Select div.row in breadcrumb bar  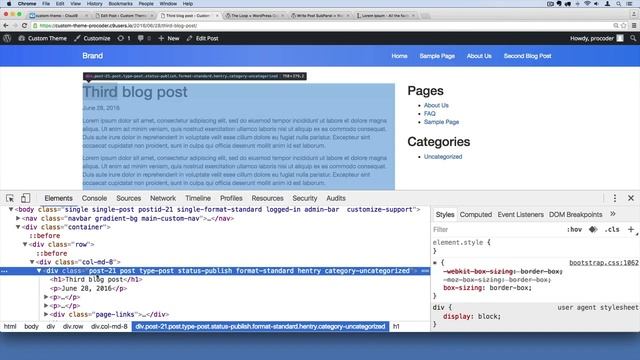73,327
